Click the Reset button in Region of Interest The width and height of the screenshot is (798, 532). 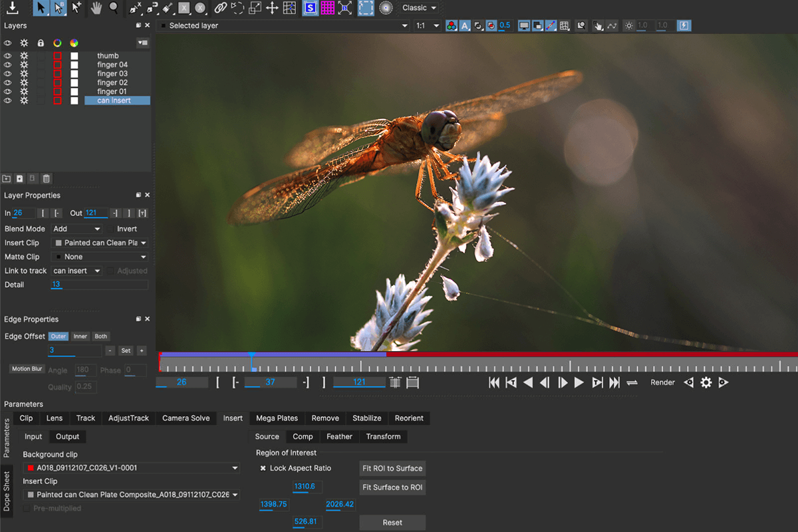[x=392, y=522]
